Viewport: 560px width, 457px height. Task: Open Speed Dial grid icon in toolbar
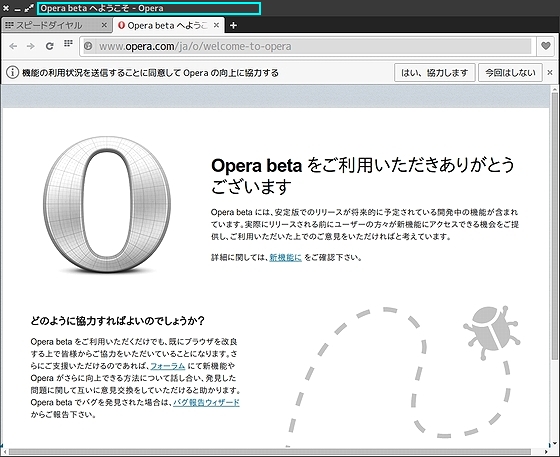(68, 44)
